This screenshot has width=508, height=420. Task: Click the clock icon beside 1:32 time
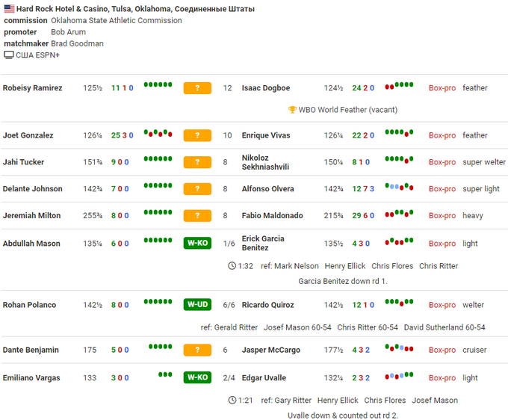(x=232, y=266)
